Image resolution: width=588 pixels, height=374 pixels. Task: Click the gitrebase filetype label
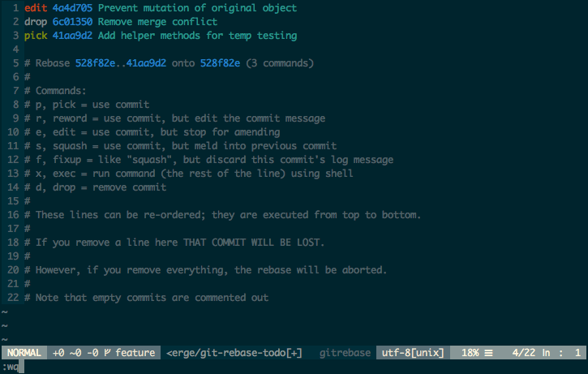(345, 353)
